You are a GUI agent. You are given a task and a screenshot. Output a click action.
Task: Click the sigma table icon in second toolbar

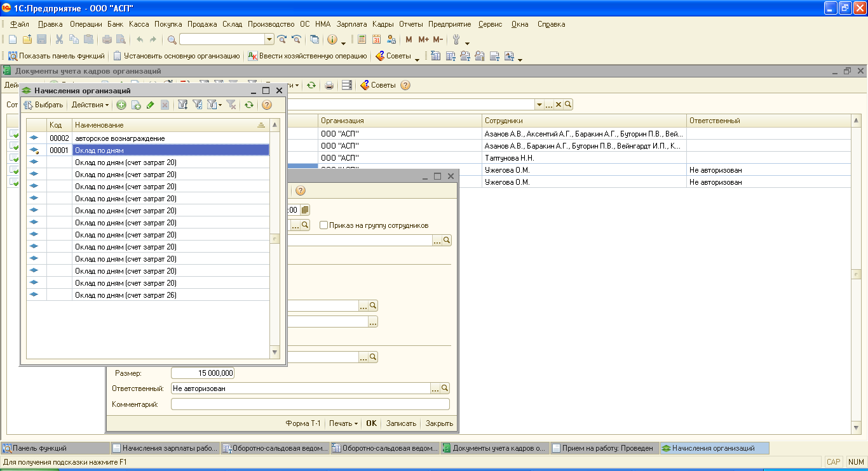[436, 56]
